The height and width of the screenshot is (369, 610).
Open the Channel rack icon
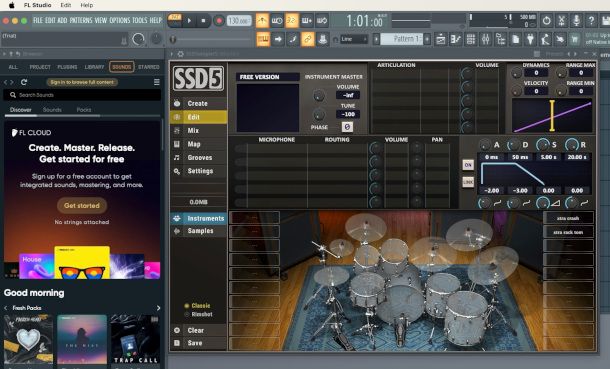click(x=470, y=39)
